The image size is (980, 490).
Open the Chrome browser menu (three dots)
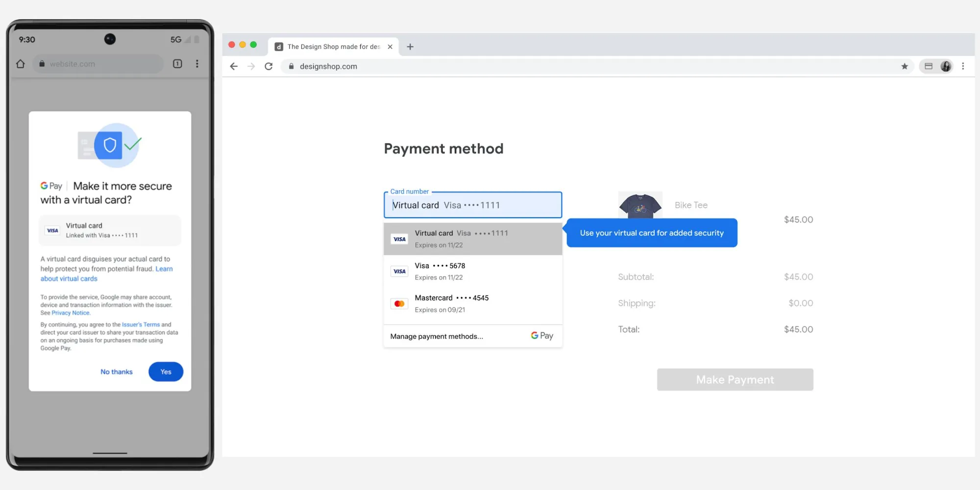(x=963, y=66)
